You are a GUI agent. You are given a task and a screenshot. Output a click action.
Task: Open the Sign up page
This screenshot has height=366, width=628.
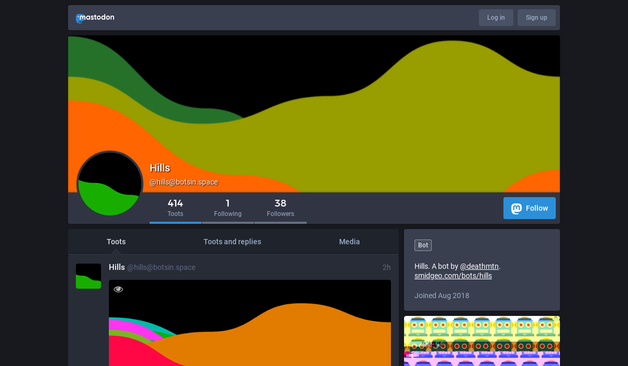pyautogui.click(x=536, y=18)
